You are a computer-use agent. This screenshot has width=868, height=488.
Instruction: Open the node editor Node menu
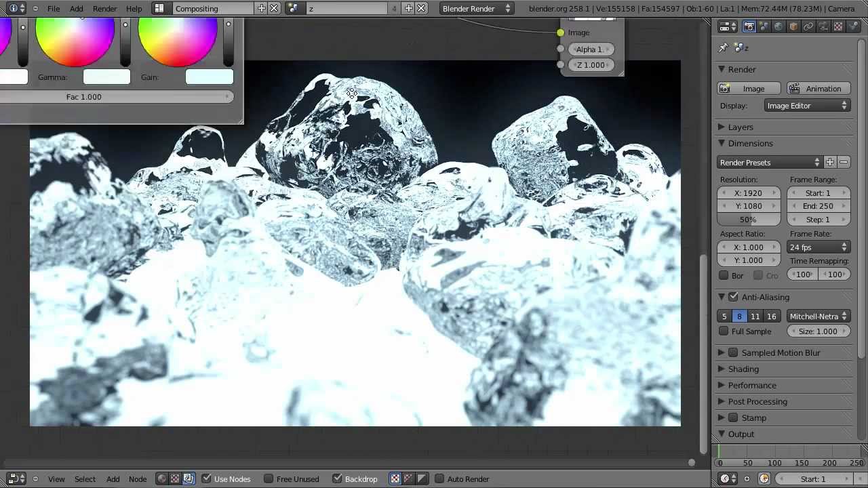(138, 479)
